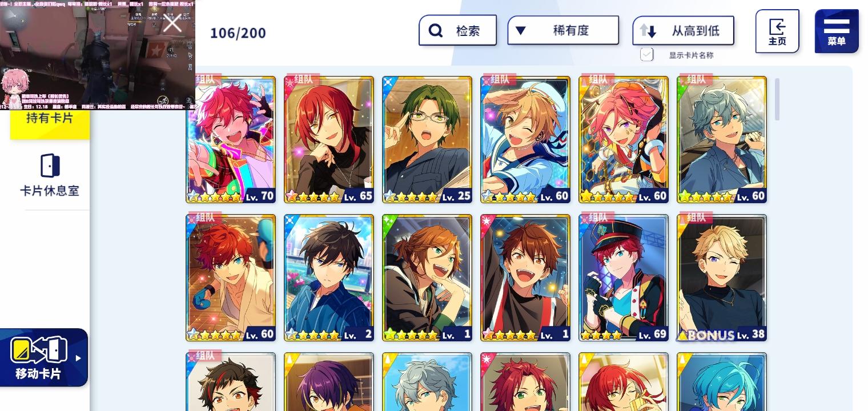Open the search (检索) magnifier button
Viewport: 868px width, 411px height.
pyautogui.click(x=436, y=30)
